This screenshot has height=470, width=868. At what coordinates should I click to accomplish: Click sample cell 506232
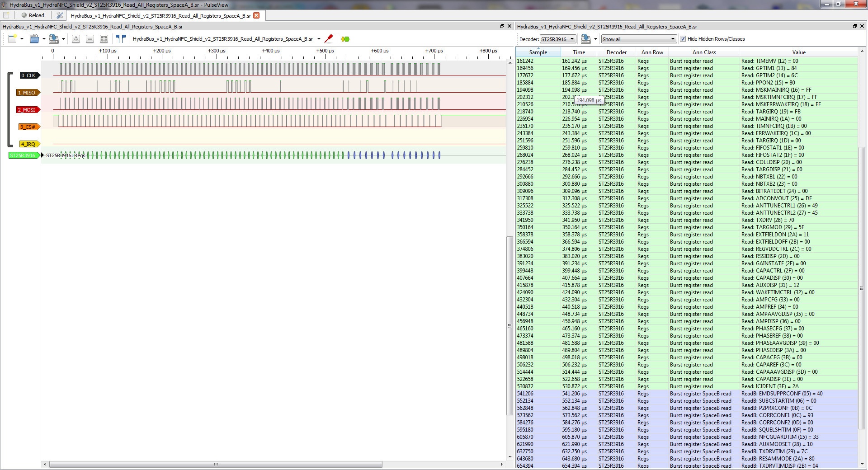[x=538, y=365]
